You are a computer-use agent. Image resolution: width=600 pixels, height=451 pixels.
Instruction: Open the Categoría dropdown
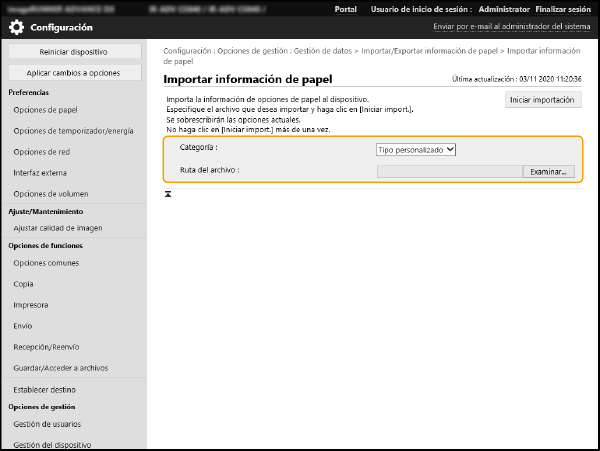click(416, 149)
